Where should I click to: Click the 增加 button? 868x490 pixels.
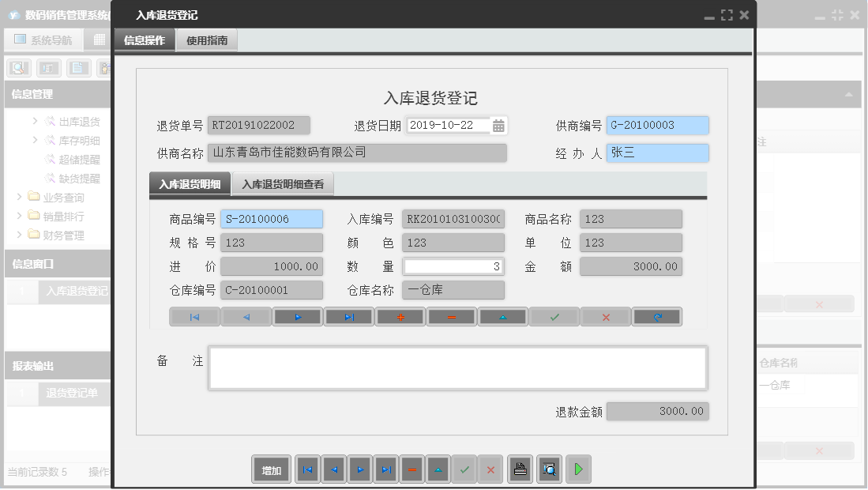pos(271,469)
